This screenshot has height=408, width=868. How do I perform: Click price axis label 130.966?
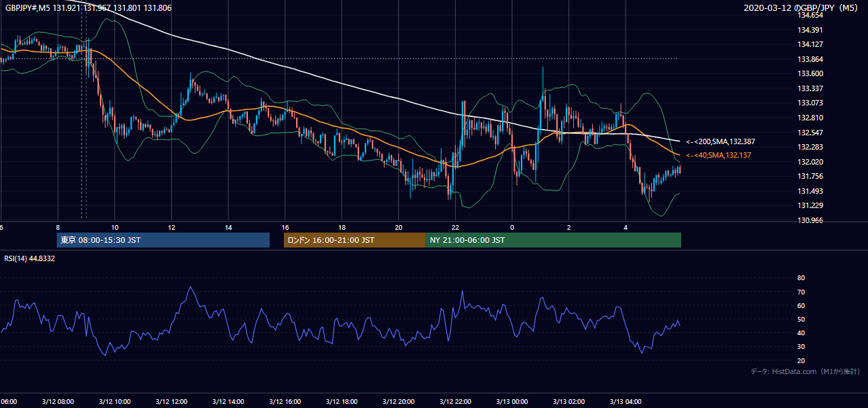(x=810, y=220)
